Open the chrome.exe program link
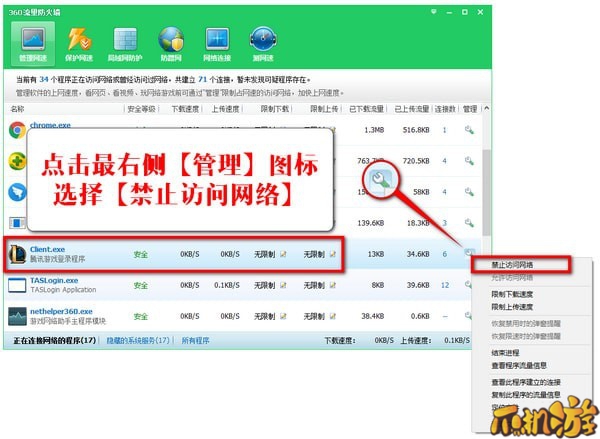 50,125
